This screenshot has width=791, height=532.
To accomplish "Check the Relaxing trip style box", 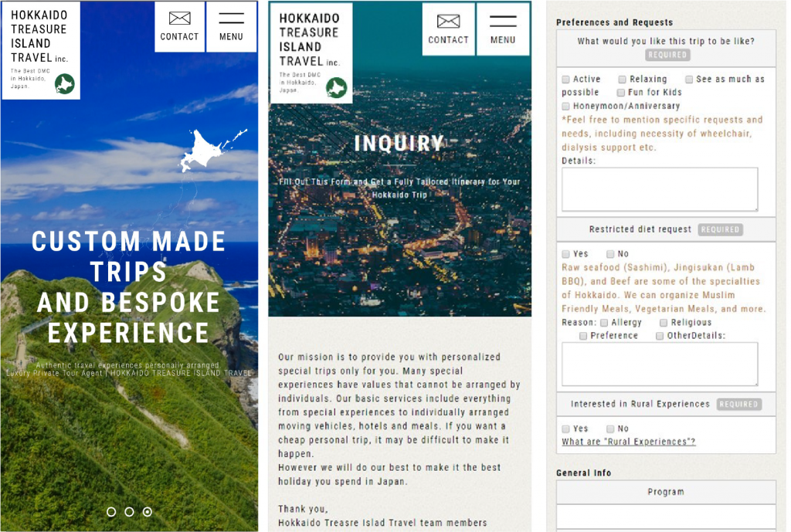I will pos(623,80).
